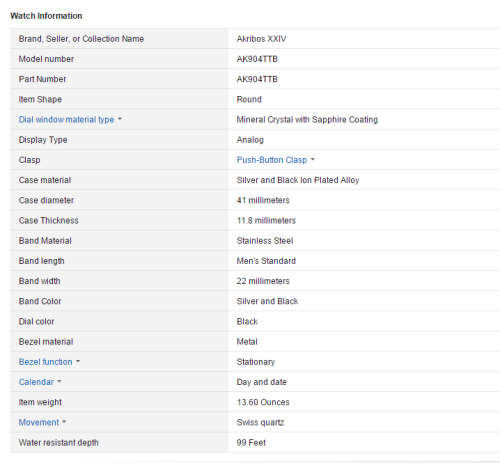
Task: Select the Swiss quartz movement value
Action: pyautogui.click(x=260, y=422)
